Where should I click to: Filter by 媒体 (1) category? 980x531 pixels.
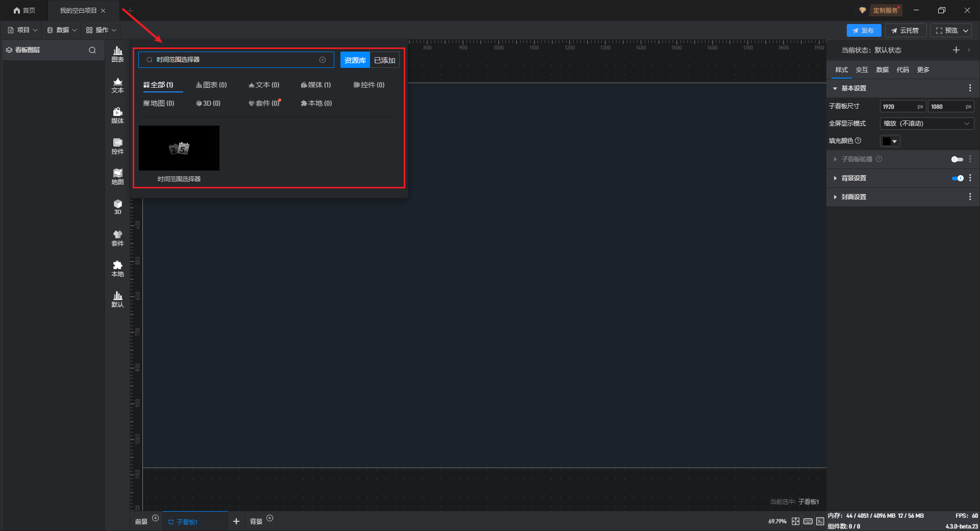click(316, 85)
